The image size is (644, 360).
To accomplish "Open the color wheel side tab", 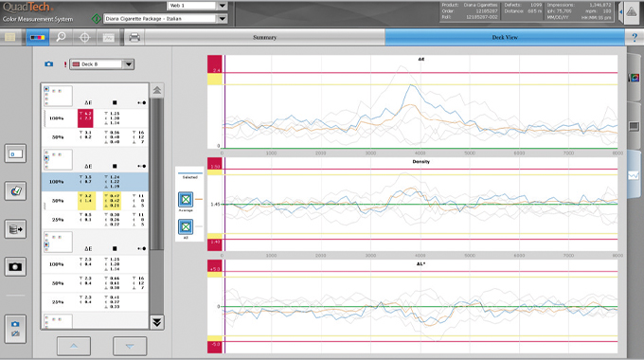I will [x=635, y=78].
